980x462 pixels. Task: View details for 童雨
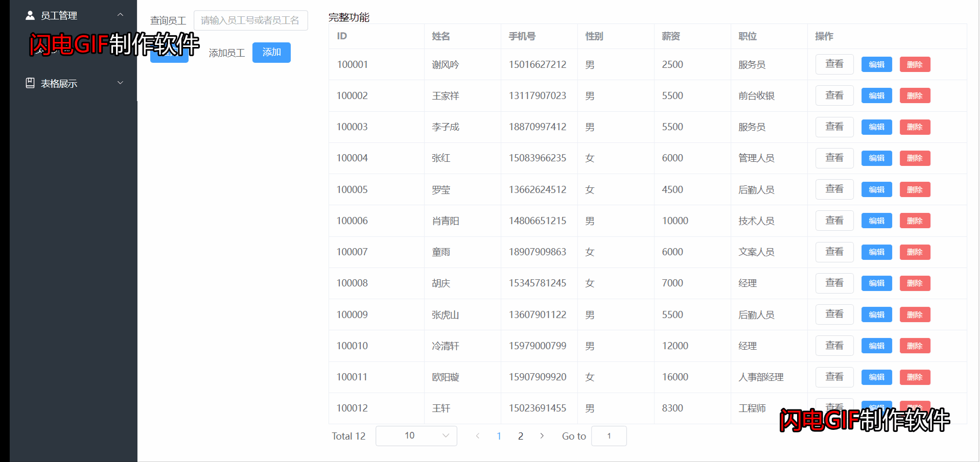834,252
